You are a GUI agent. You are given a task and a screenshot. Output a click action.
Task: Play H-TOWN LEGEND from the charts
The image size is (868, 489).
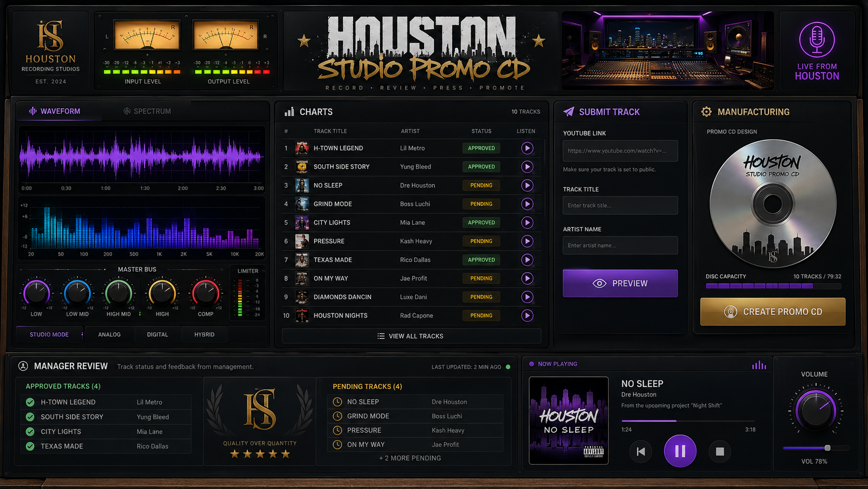point(527,148)
